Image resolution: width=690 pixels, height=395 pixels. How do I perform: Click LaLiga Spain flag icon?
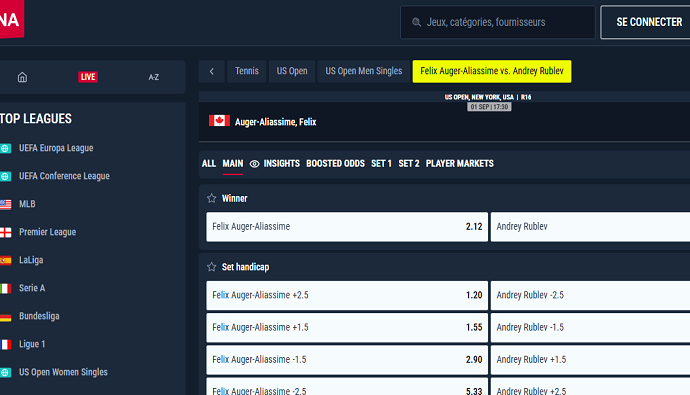coord(5,260)
